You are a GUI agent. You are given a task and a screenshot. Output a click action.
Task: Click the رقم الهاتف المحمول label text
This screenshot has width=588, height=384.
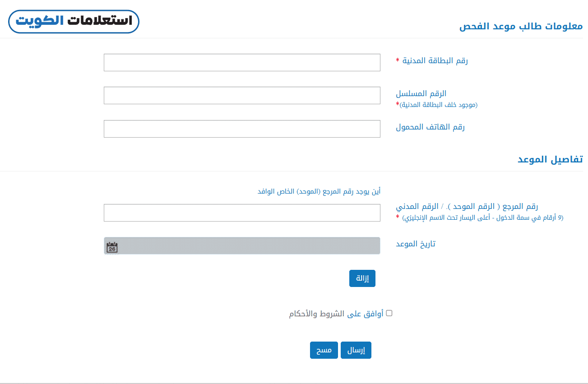pyautogui.click(x=430, y=127)
